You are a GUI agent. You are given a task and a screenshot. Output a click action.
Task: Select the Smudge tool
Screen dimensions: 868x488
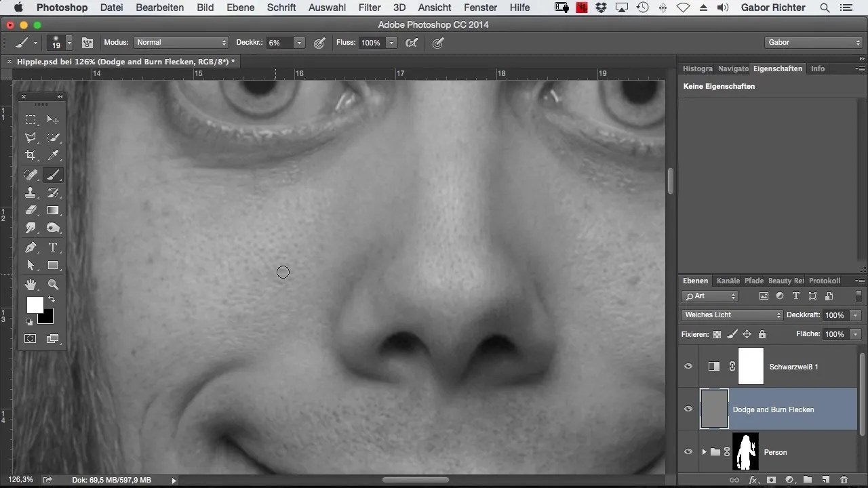31,228
